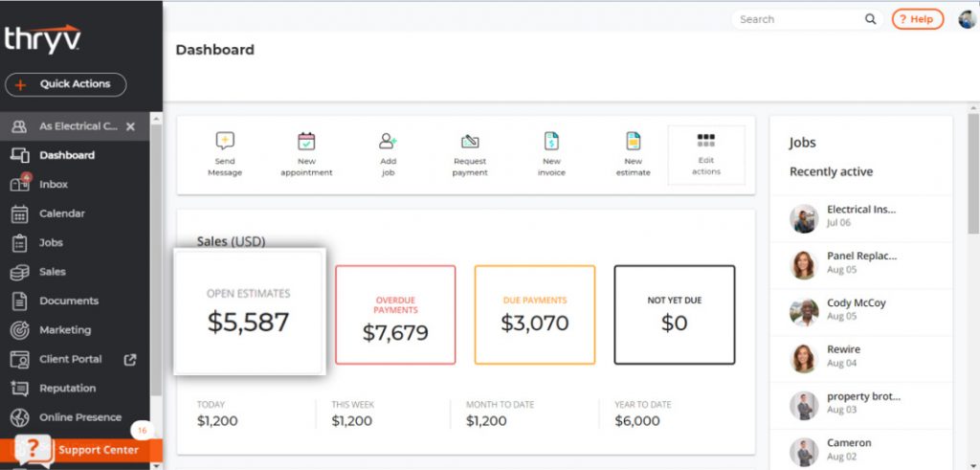Click the search magnifier icon

870,19
